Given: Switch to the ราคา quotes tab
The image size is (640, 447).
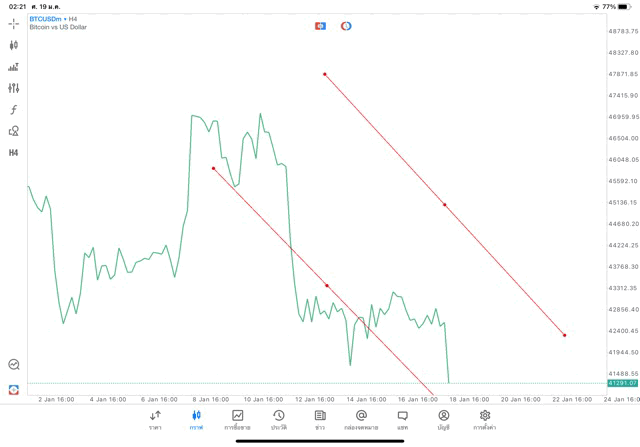Looking at the screenshot, I should point(155,419).
